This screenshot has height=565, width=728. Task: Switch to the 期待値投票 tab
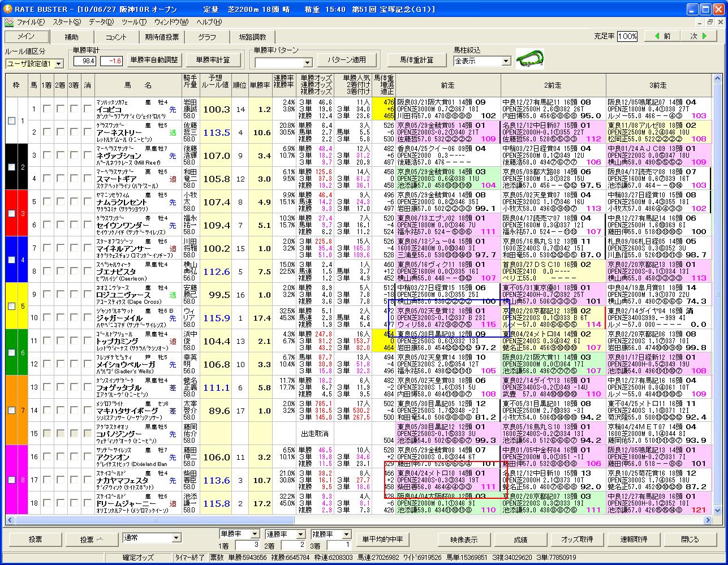click(x=162, y=37)
